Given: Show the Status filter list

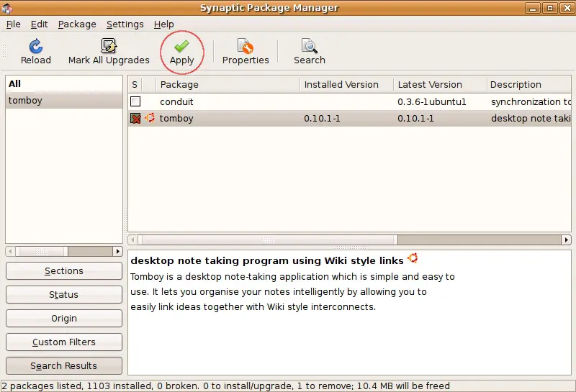Looking at the screenshot, I should (x=64, y=294).
